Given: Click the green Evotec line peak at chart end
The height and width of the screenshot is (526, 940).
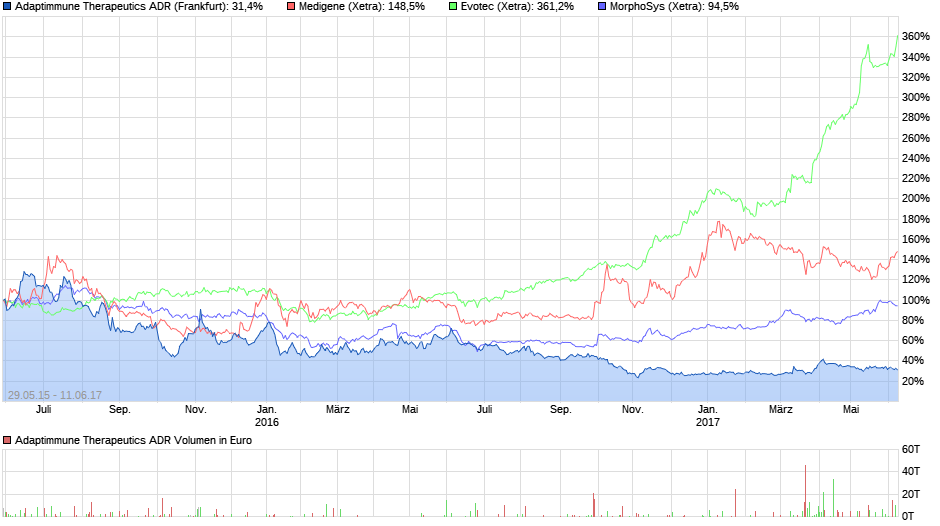Looking at the screenshot, I should coord(897,35).
